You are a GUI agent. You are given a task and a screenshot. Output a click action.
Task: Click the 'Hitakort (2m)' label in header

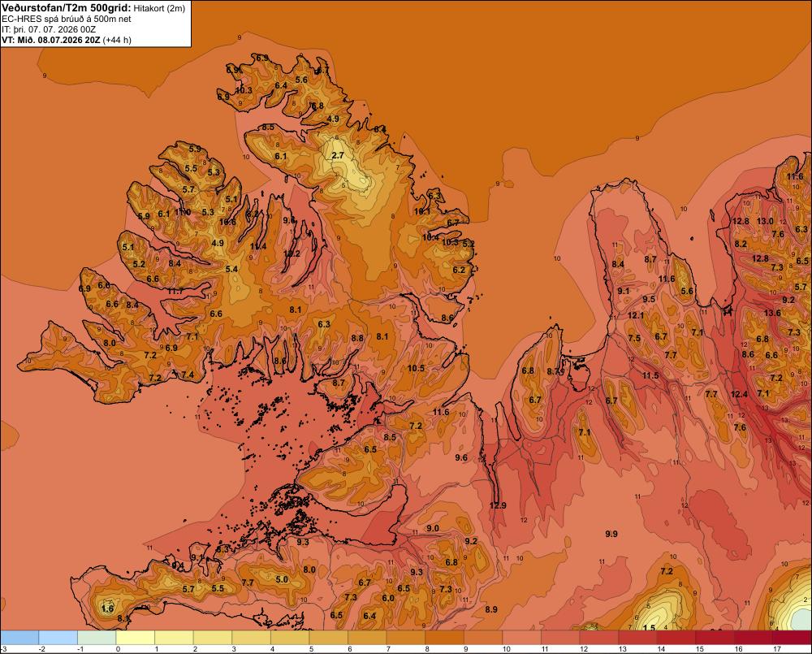pos(159,8)
